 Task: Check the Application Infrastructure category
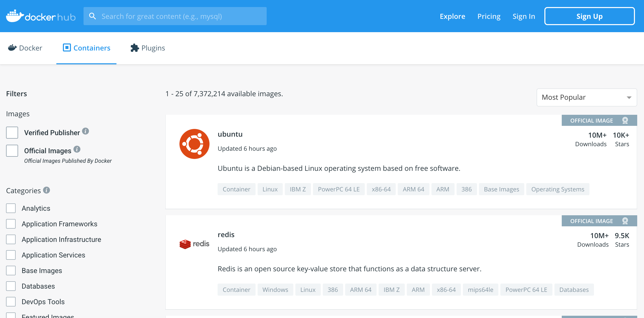(11, 239)
